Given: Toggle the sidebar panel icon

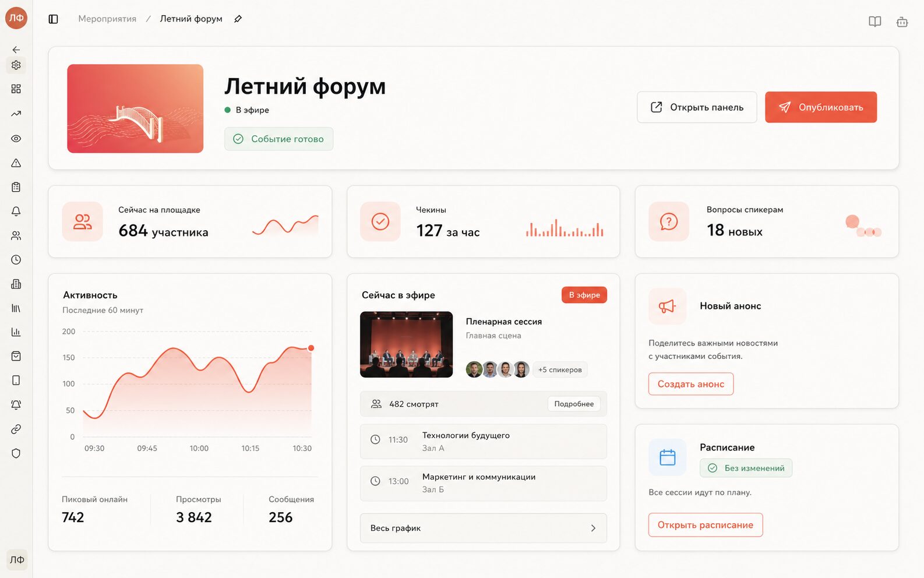Looking at the screenshot, I should coord(54,19).
